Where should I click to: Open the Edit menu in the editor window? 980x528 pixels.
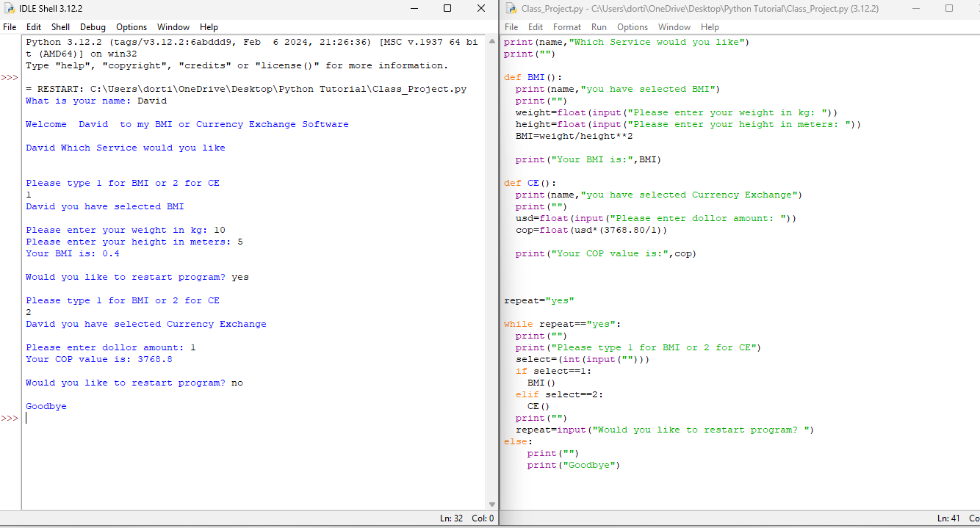click(536, 27)
